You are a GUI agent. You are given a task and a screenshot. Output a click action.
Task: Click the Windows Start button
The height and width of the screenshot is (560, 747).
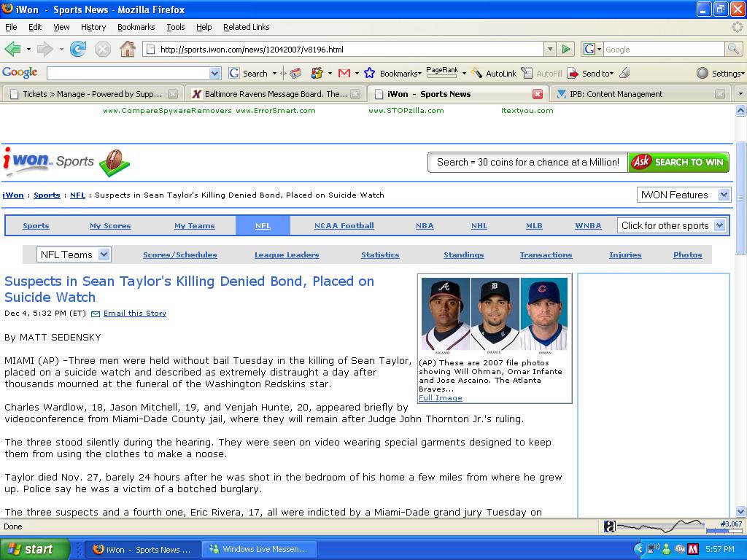[x=34, y=549]
